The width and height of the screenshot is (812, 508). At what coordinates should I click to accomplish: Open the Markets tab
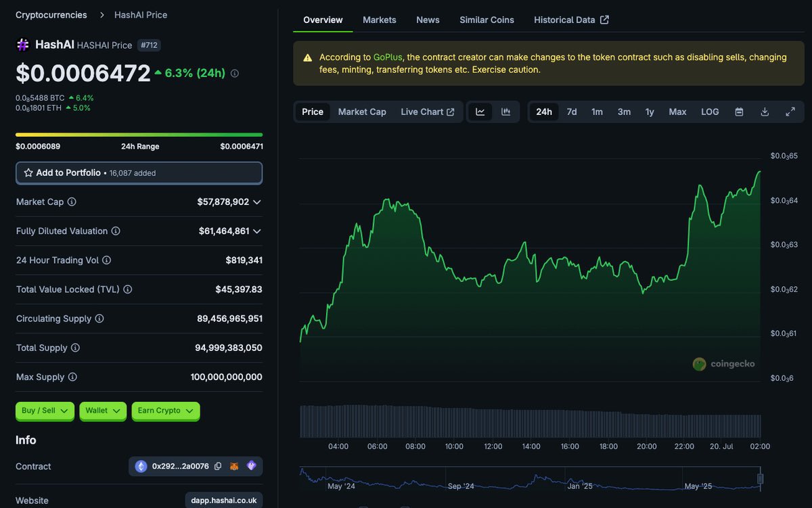click(x=380, y=20)
